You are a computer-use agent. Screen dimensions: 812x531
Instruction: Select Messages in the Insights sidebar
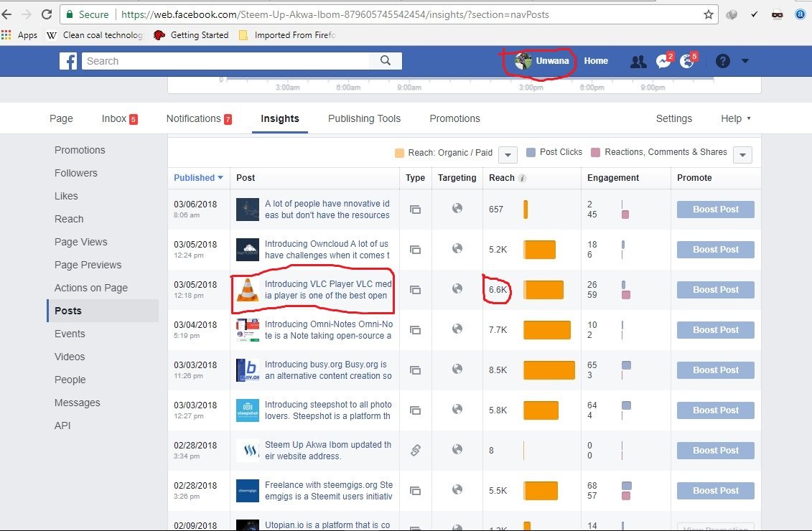[x=77, y=403]
